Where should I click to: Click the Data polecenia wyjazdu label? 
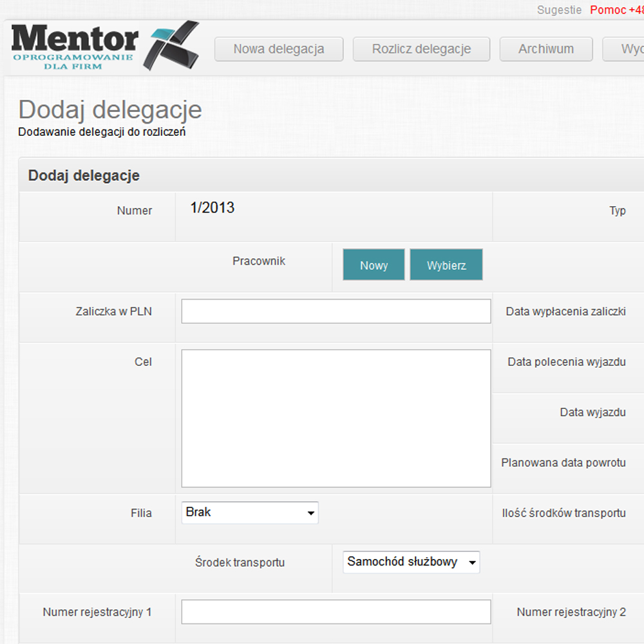pos(566,362)
